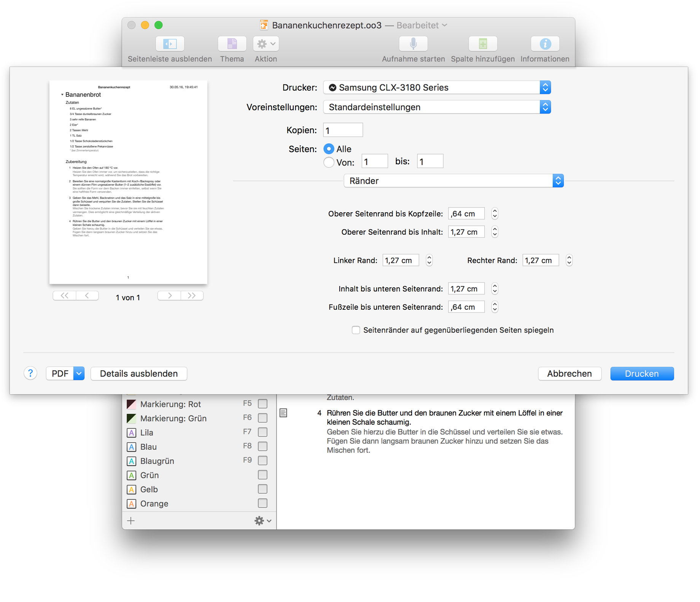Open the Aktion gear menu
The width and height of the screenshot is (700, 602).
(266, 44)
